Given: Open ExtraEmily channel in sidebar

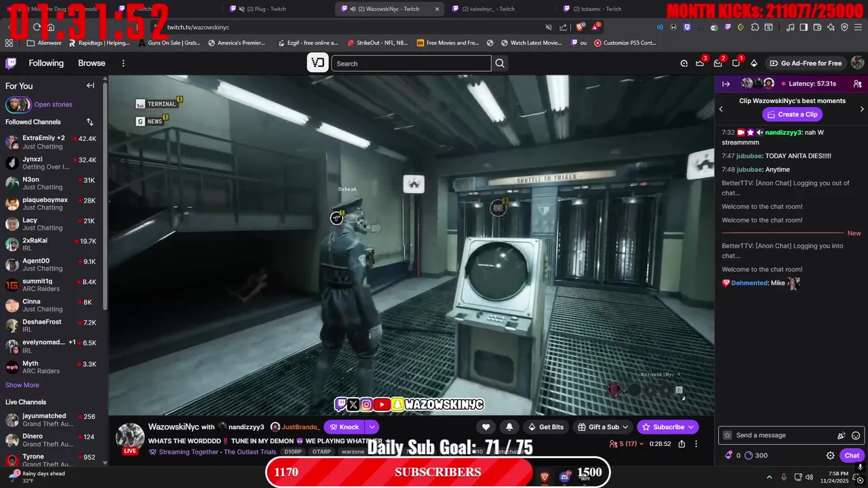Looking at the screenshot, I should coord(52,142).
